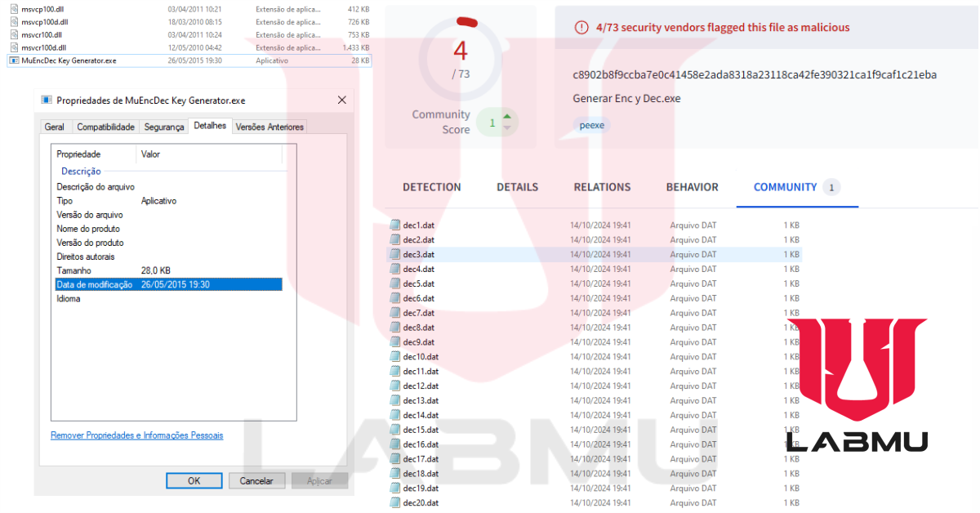980x513 pixels.
Task: Click the MuEncDec Key Generator.exe file icon
Action: pos(14,60)
